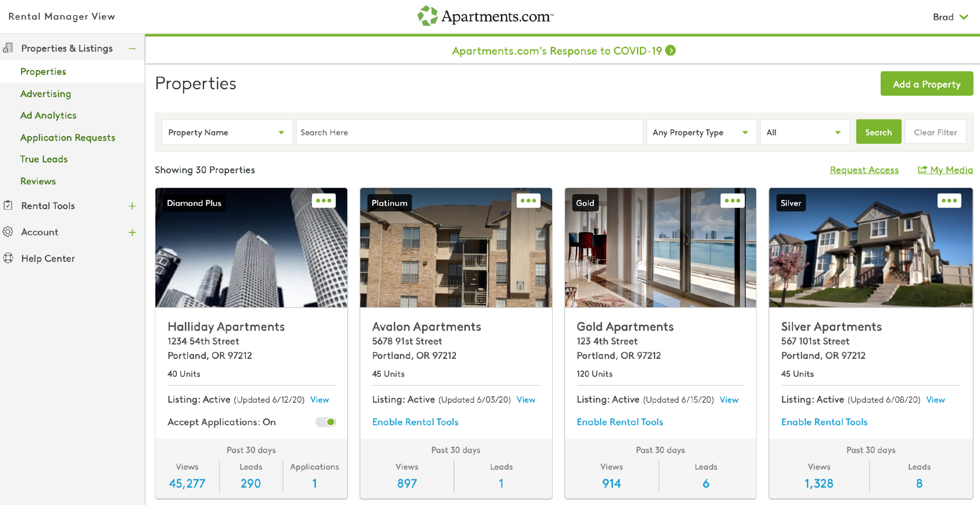Viewport: 980px width, 505px height.
Task: Select the Properties menu item
Action: (43, 71)
